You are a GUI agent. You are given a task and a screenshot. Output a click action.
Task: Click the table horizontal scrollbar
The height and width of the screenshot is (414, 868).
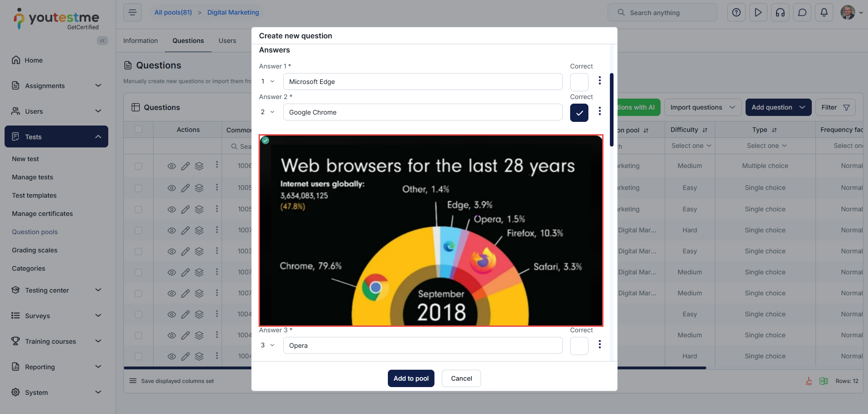pyautogui.click(x=415, y=367)
